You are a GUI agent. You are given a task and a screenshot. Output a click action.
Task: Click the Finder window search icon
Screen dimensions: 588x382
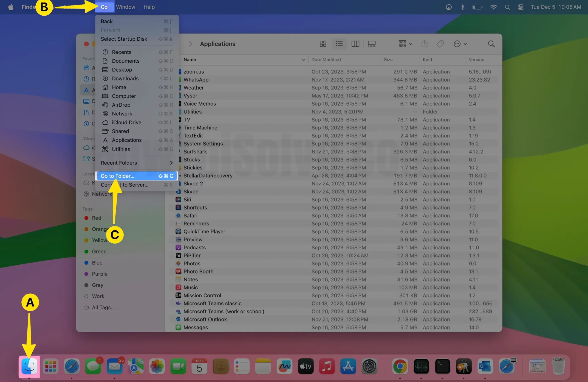(x=491, y=44)
